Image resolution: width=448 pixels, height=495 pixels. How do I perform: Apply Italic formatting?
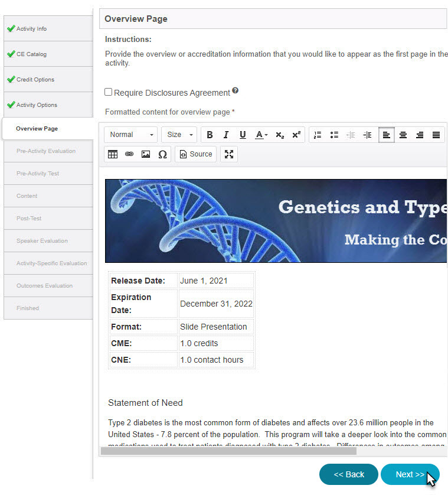(x=226, y=135)
